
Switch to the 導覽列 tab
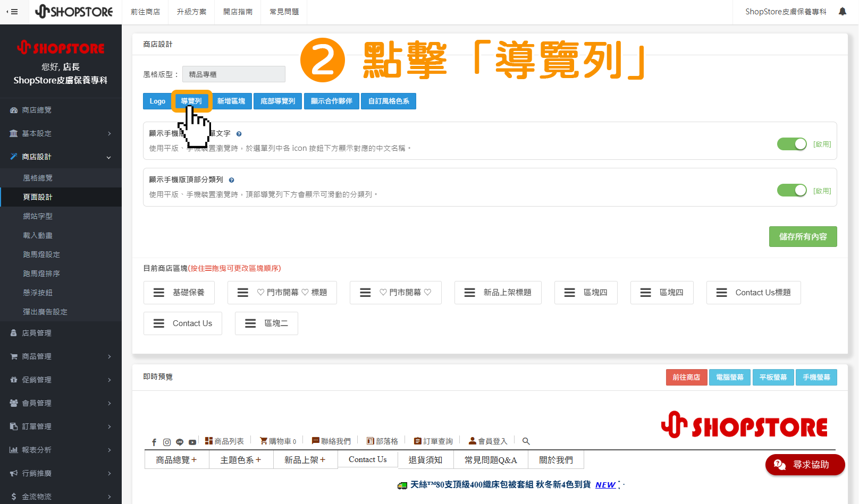(191, 101)
